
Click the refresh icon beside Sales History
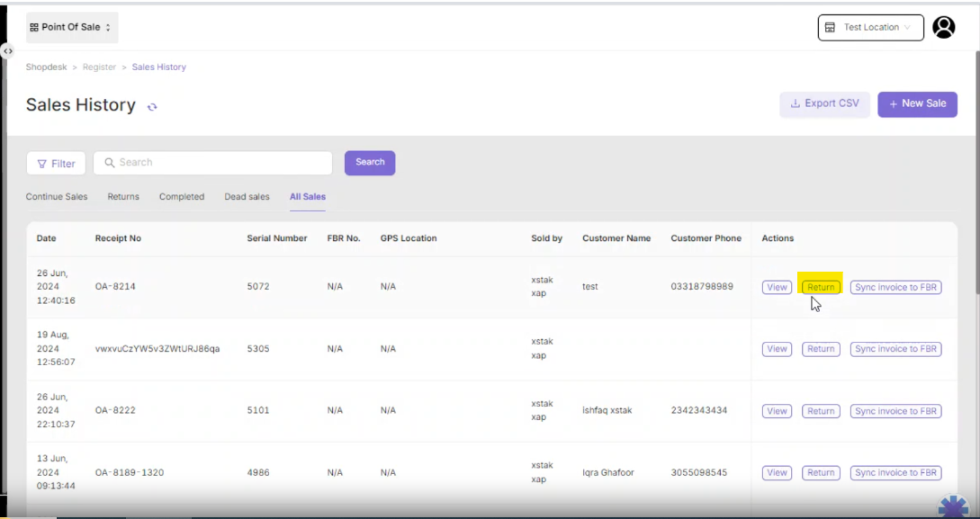click(x=152, y=107)
